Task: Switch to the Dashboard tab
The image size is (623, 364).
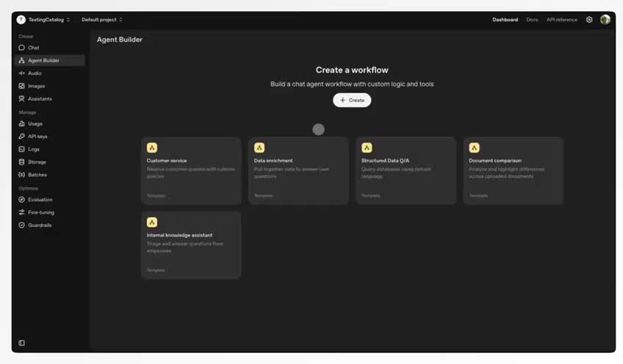Action: (505, 20)
